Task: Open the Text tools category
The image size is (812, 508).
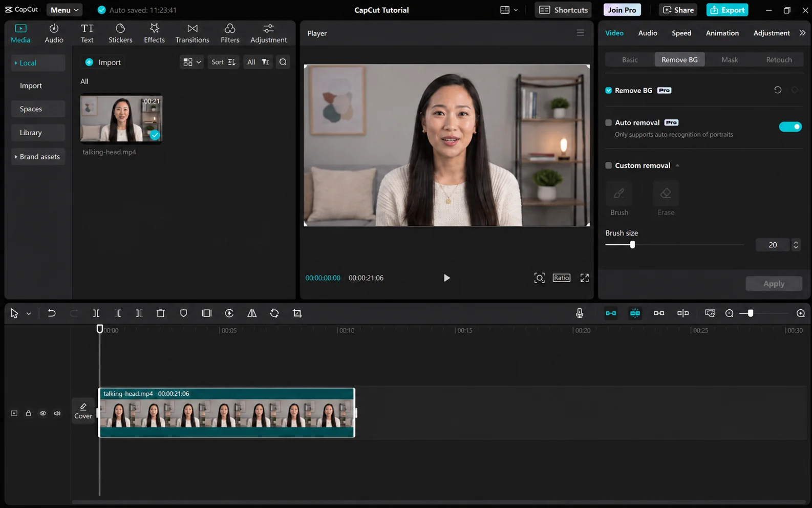Action: pyautogui.click(x=87, y=33)
